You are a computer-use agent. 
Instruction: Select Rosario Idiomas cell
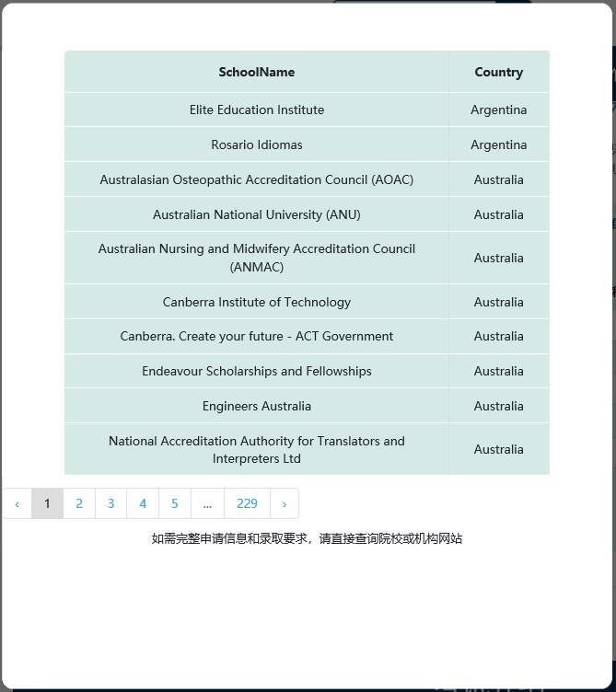coord(257,144)
